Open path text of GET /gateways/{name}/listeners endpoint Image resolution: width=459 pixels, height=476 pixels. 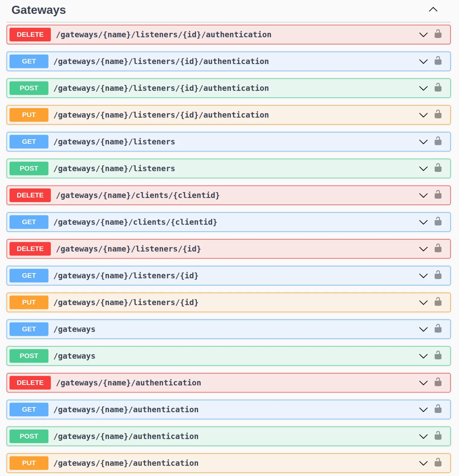114,142
